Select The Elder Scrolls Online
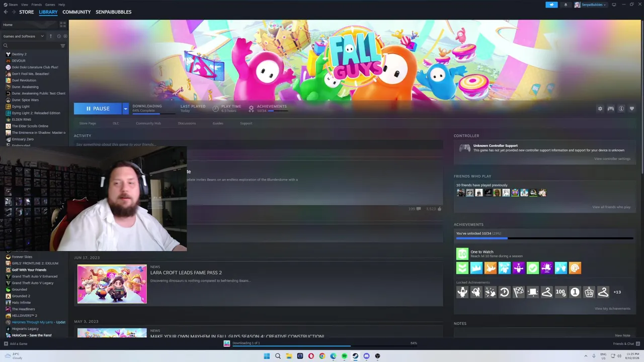The width and height of the screenshot is (644, 362). (30, 126)
